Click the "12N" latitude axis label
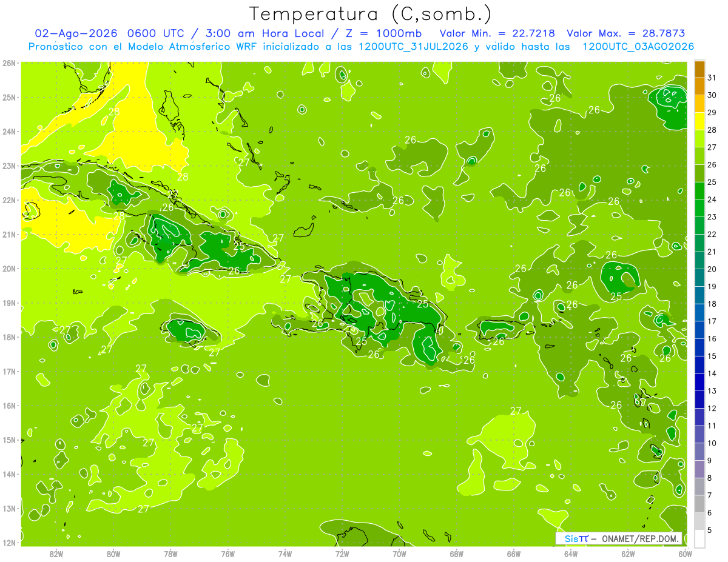This screenshot has width=728, height=562. (x=9, y=542)
